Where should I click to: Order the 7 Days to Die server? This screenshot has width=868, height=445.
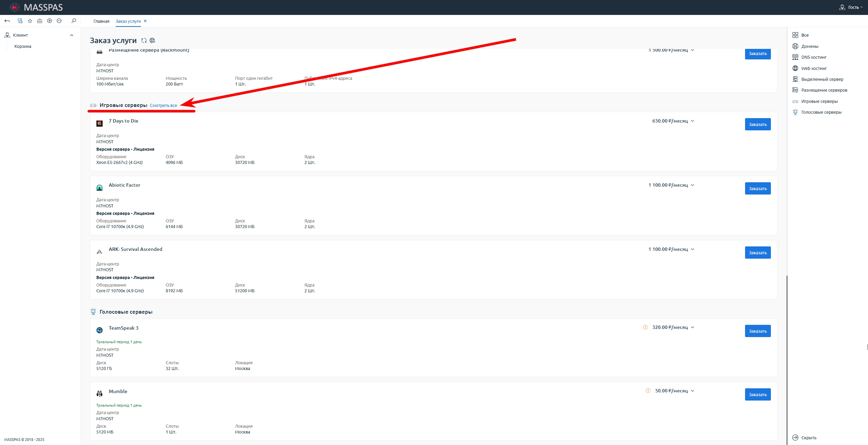[758, 124]
